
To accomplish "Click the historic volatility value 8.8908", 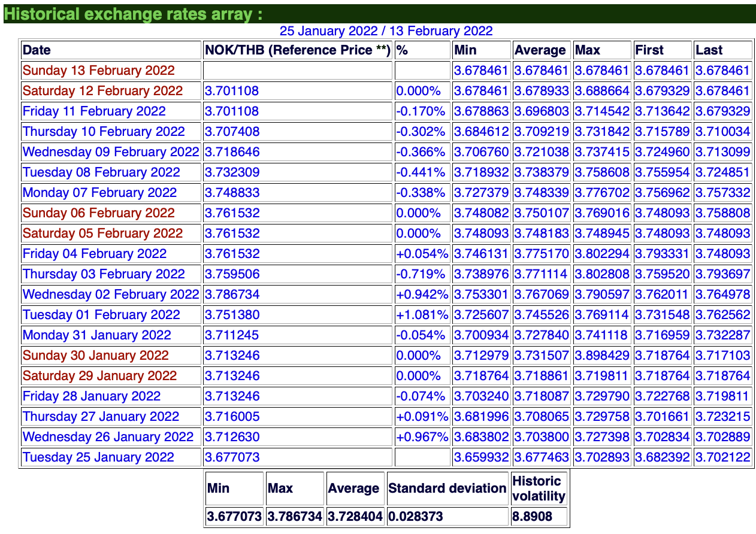I will (x=531, y=516).
